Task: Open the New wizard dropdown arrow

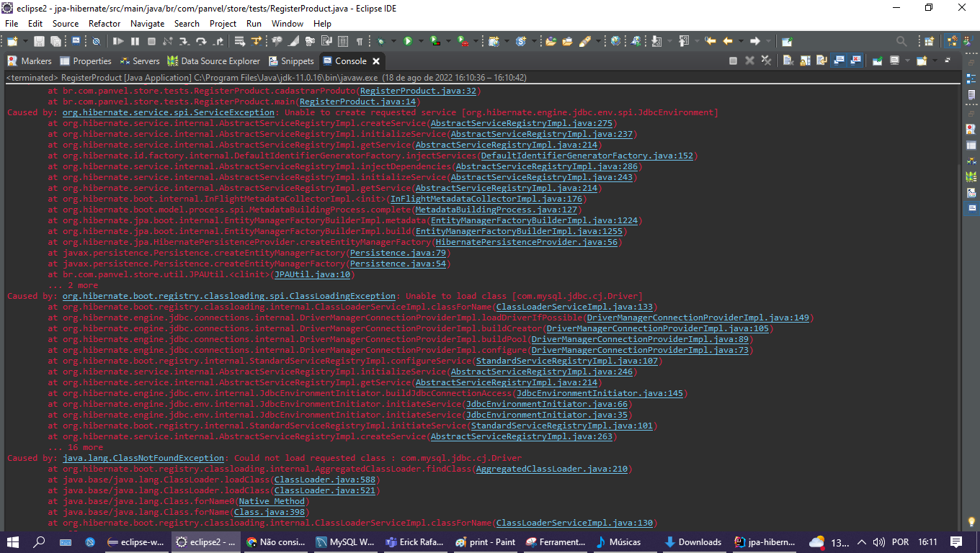Action: [25, 41]
